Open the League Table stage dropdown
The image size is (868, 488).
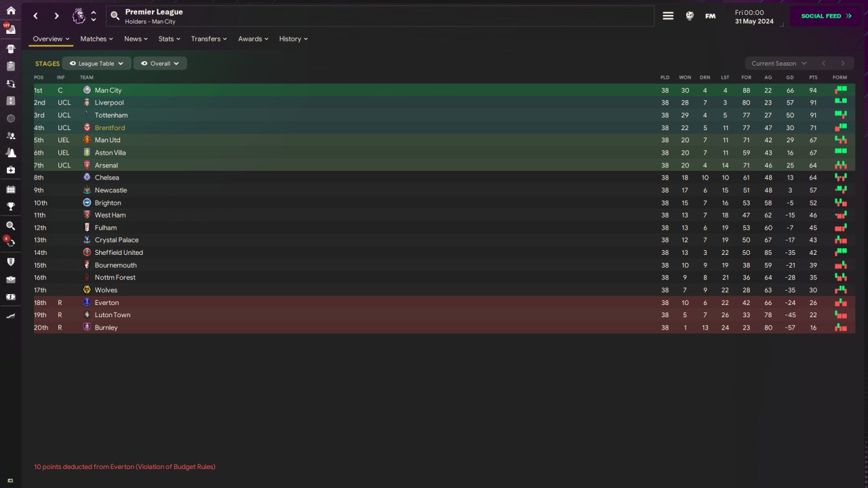[x=96, y=63]
